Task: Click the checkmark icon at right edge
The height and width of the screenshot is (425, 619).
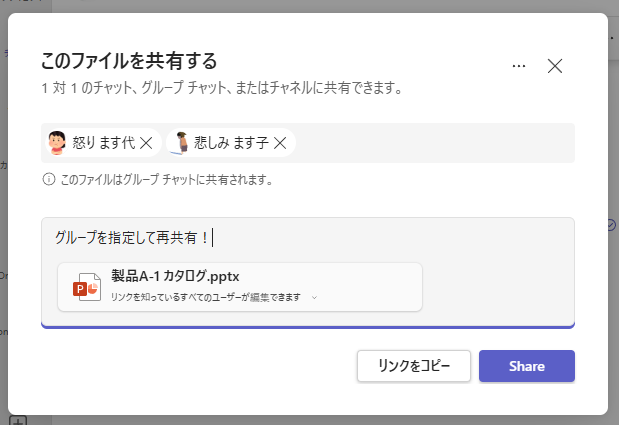Action: click(611, 225)
